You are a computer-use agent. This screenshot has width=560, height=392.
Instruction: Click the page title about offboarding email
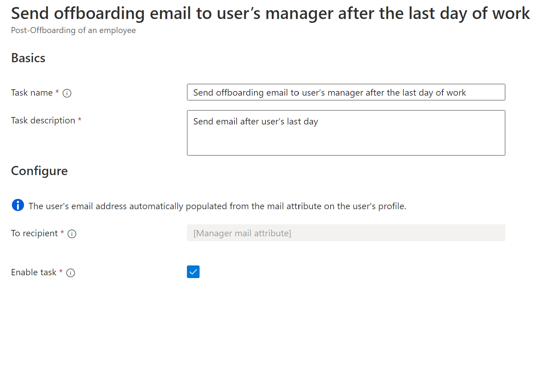coord(270,13)
